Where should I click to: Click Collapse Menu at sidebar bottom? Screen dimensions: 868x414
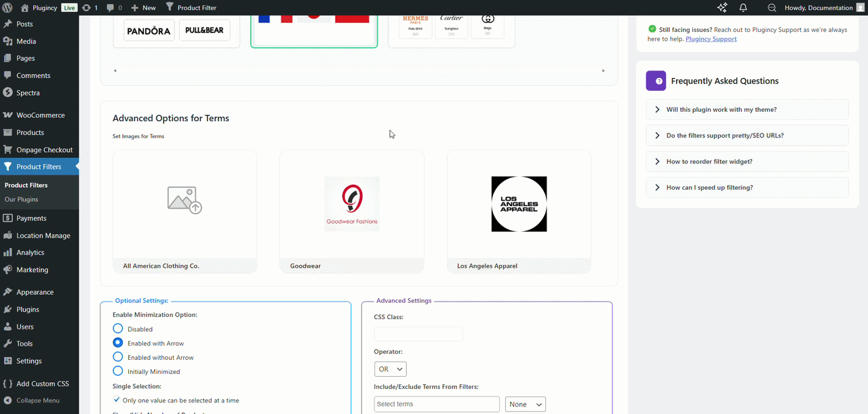pyautogui.click(x=39, y=400)
